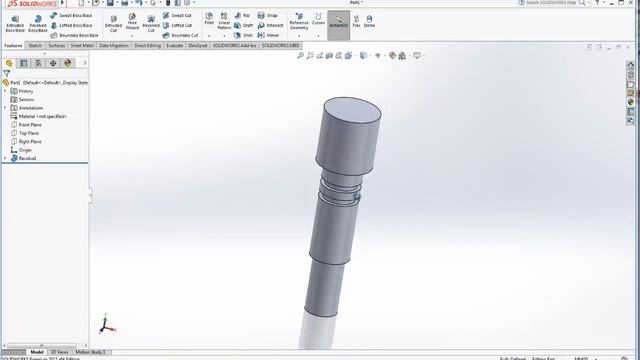
Task: Choose Swept Boss/Base
Action: 71,16
